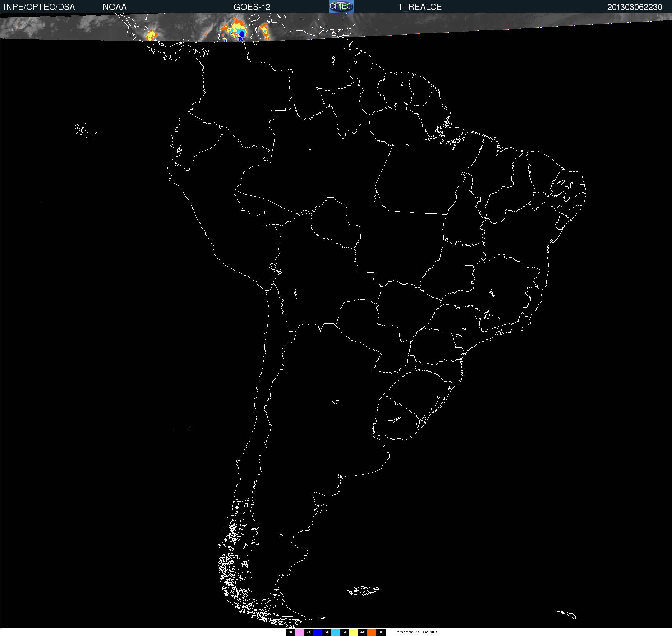
Task: Click the GOES-12 satellite label
Action: click(x=252, y=7)
